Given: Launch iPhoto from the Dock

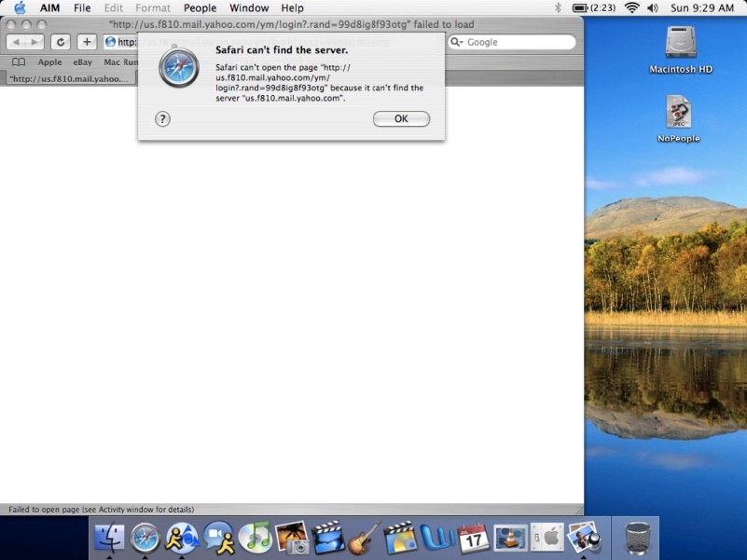Looking at the screenshot, I should tap(292, 538).
